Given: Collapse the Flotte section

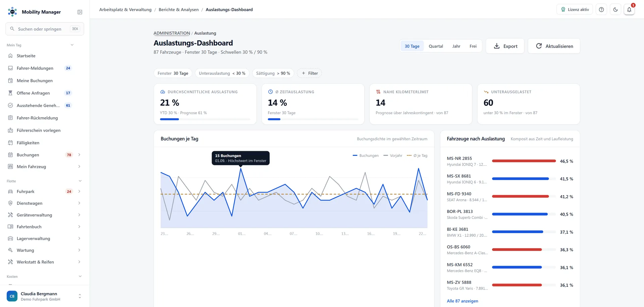Looking at the screenshot, I should coord(80,181).
